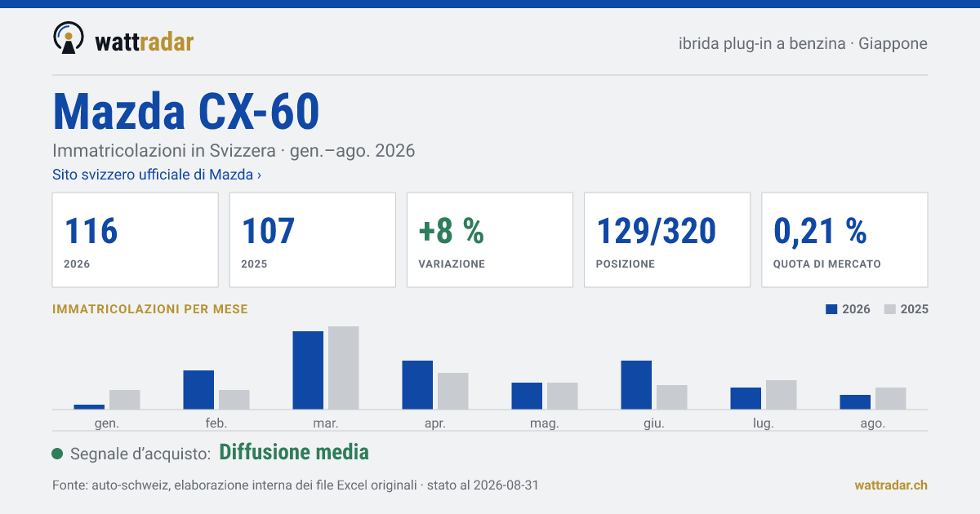The height and width of the screenshot is (514, 980).
Task: Click the blue 2026 bar for mag.
Action: pos(527,397)
